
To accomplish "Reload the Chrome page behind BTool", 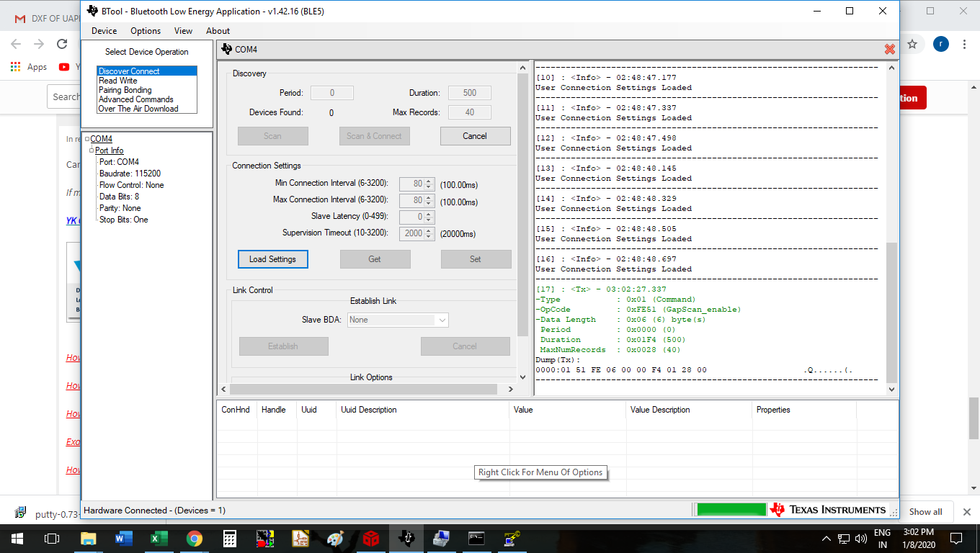I will coord(62,44).
